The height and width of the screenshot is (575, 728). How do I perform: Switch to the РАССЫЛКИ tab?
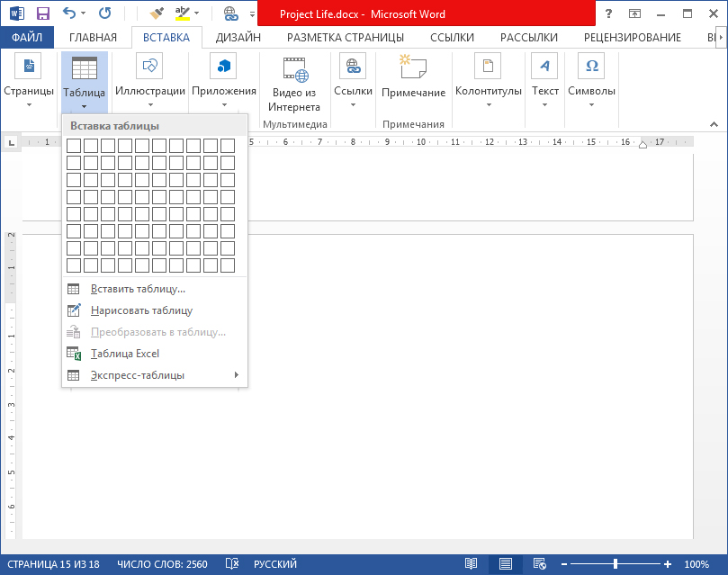[x=529, y=37]
